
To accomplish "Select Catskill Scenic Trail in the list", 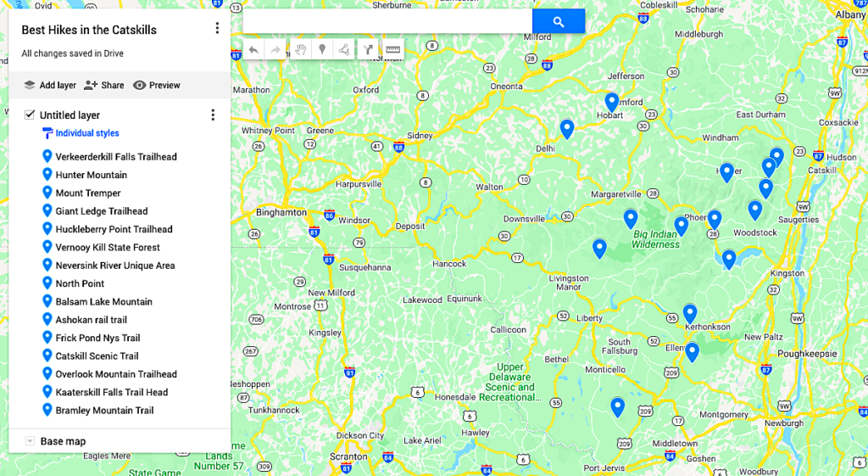I will [x=97, y=356].
